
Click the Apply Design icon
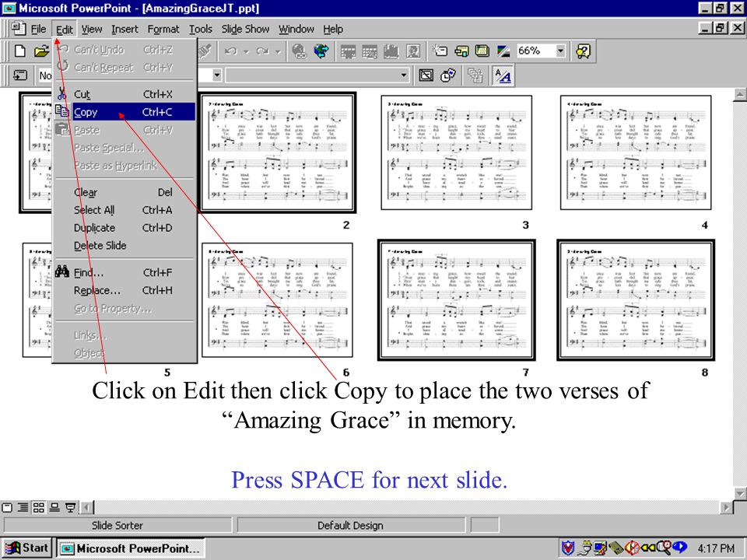(482, 51)
